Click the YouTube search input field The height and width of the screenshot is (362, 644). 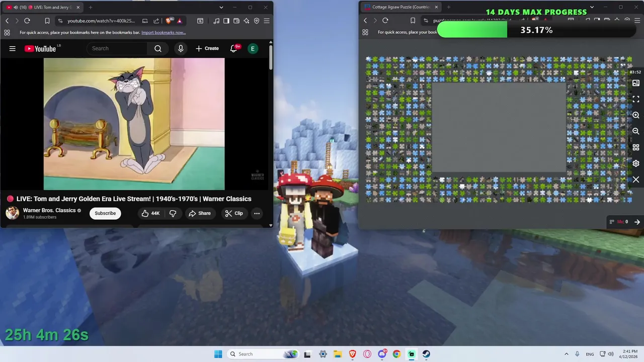(x=117, y=48)
